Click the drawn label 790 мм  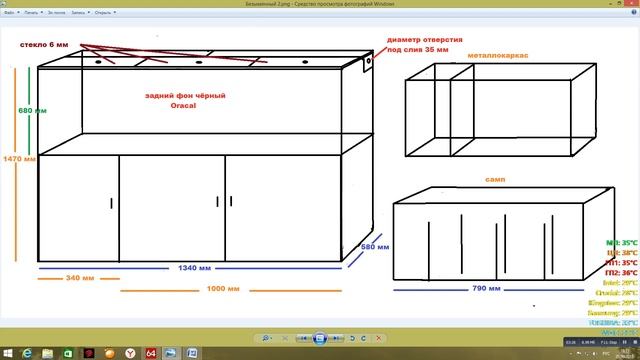(486, 288)
